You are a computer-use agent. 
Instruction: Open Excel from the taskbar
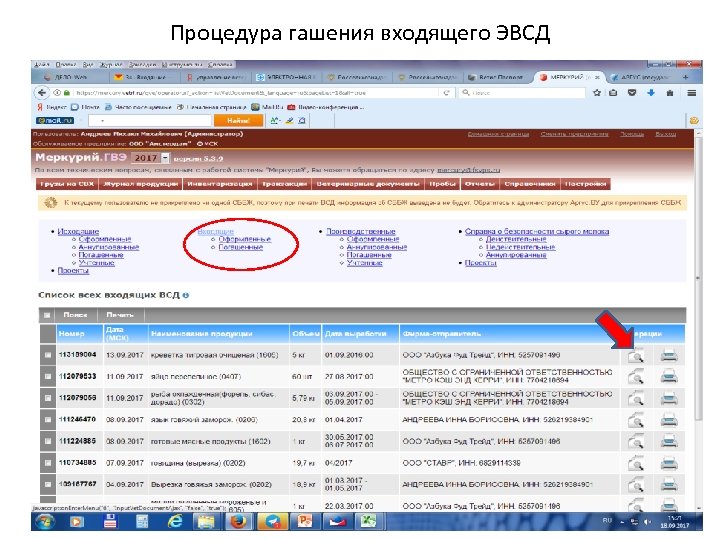(368, 522)
